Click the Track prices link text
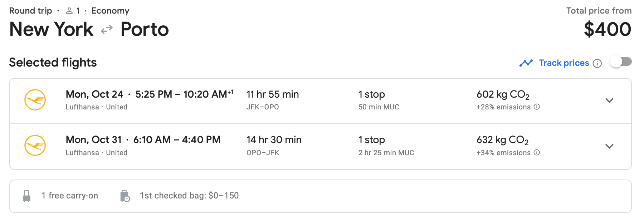The image size is (644, 221). (564, 63)
